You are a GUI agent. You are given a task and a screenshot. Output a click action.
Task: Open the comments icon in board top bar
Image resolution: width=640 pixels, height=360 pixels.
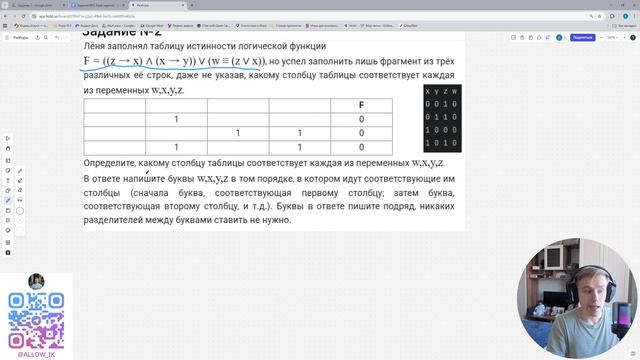(x=539, y=38)
